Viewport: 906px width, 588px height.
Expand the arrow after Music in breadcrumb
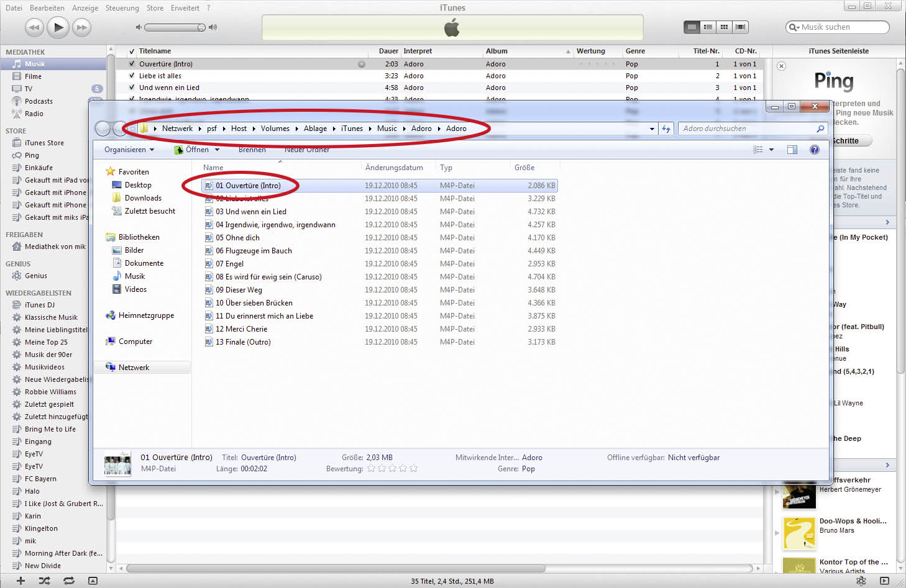pos(404,129)
